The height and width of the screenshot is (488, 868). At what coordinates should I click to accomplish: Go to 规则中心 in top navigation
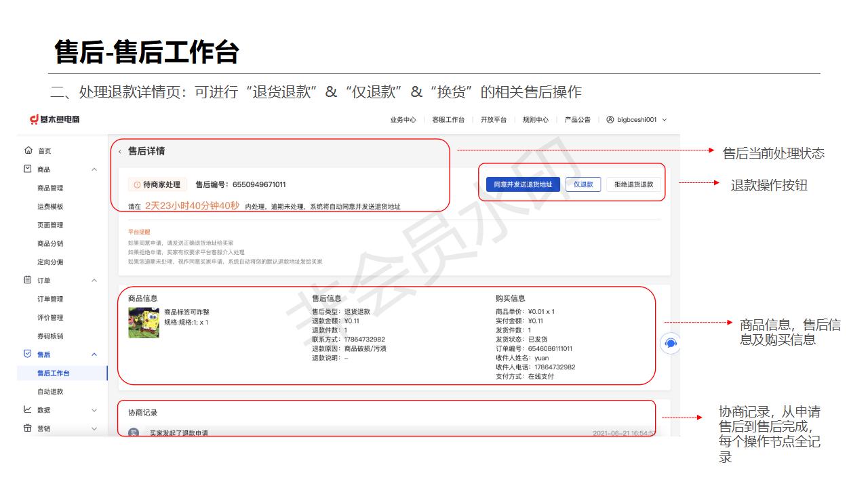(x=536, y=119)
